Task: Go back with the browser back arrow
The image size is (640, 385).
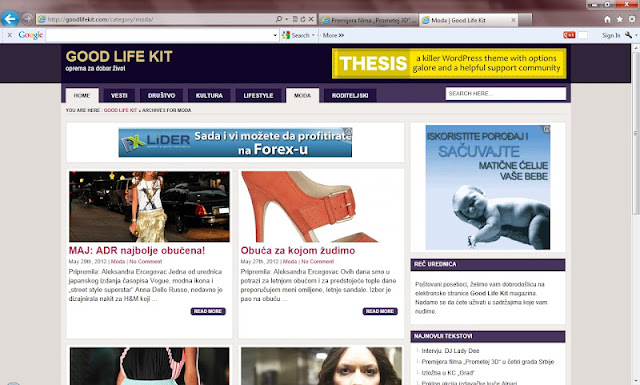Action: 10,18
